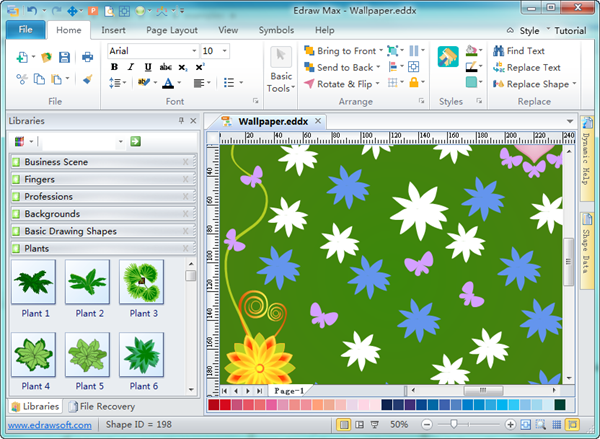The height and width of the screenshot is (439, 600).
Task: Switch to the View tab
Action: pyautogui.click(x=228, y=30)
